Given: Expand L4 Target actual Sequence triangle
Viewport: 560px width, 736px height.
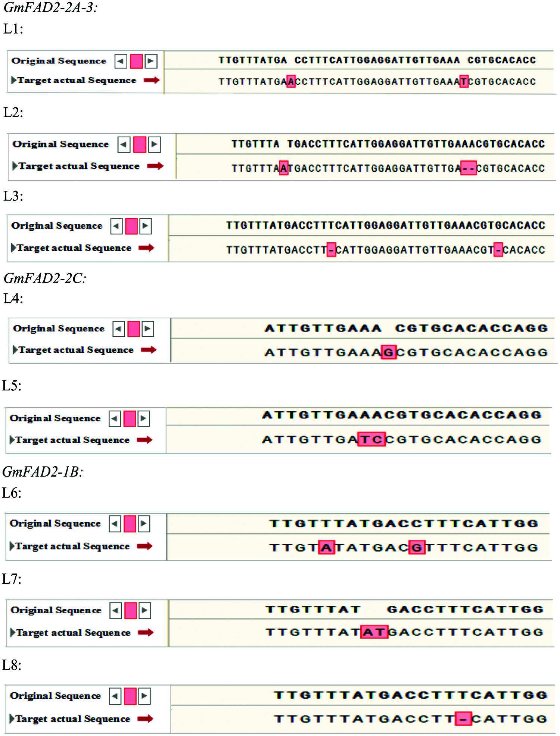Looking at the screenshot, I should [15, 350].
